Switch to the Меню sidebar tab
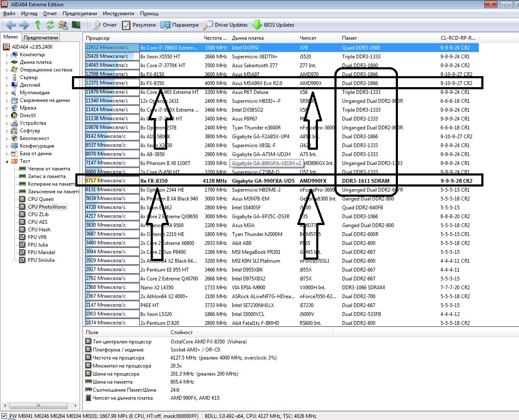519x420 pixels. tap(11, 37)
